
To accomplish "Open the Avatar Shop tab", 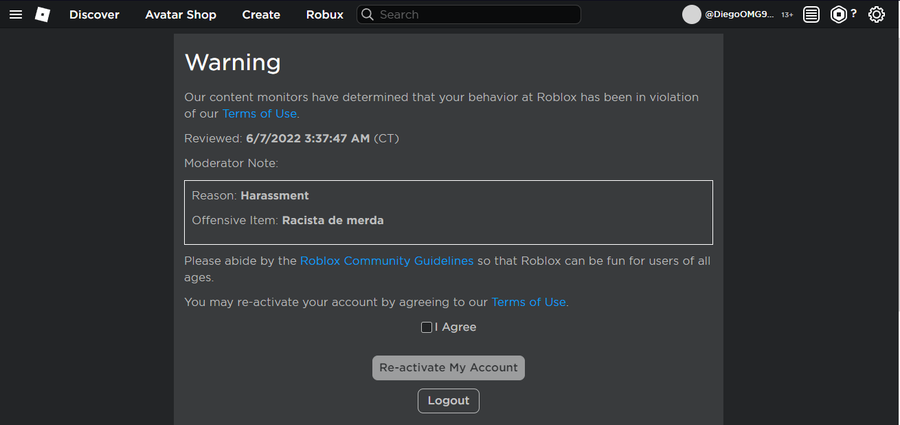I will [181, 15].
